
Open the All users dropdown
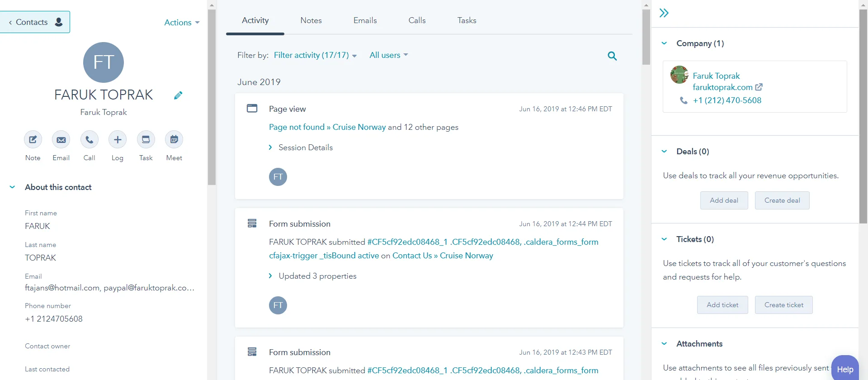point(388,55)
